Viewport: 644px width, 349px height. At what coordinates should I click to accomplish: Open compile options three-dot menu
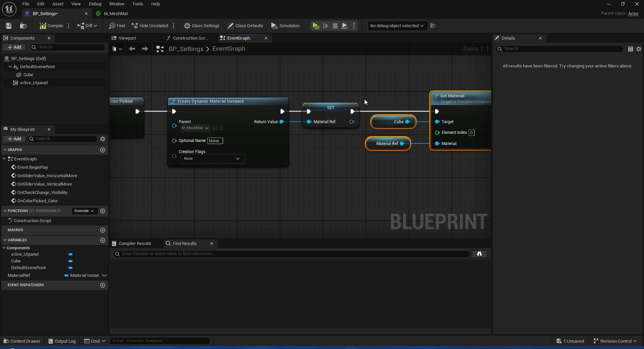(68, 26)
